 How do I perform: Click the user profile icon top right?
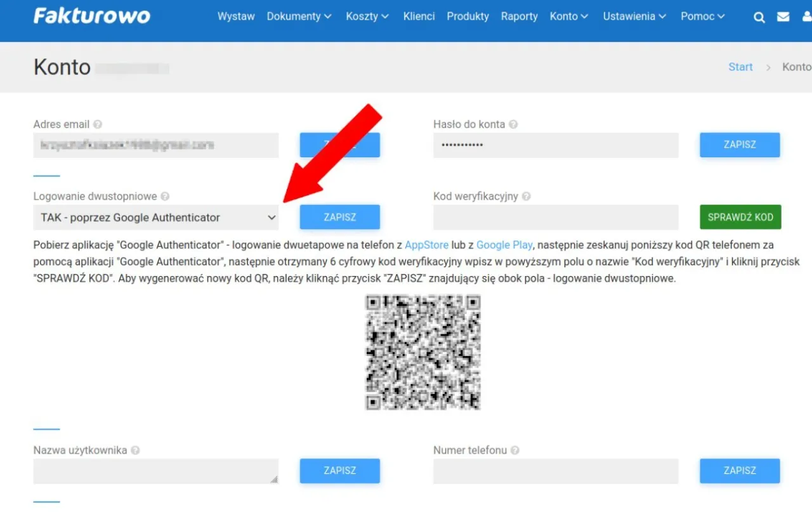pyautogui.click(x=806, y=16)
